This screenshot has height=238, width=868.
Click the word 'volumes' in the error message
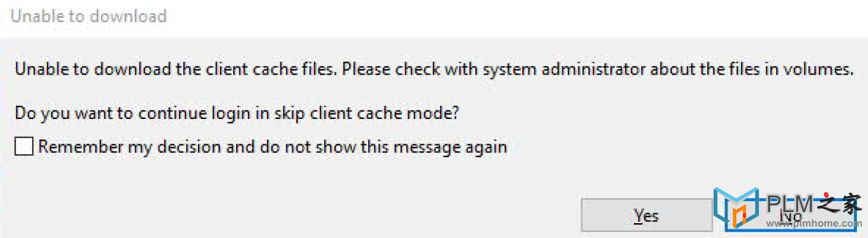click(822, 69)
